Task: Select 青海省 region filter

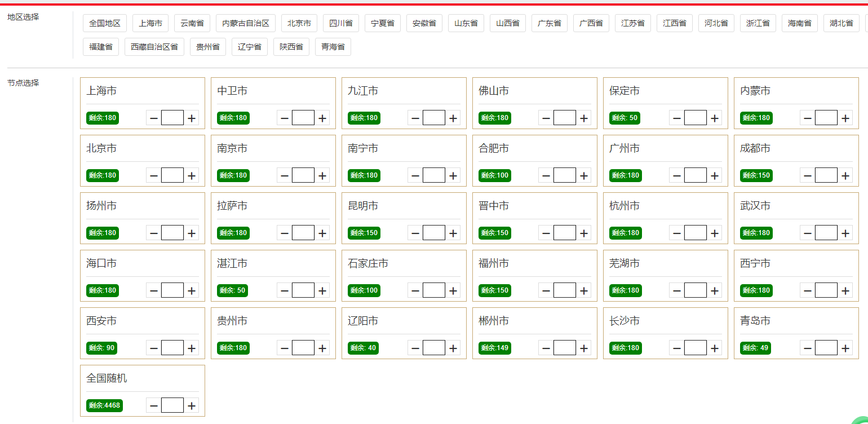Action: click(x=333, y=47)
